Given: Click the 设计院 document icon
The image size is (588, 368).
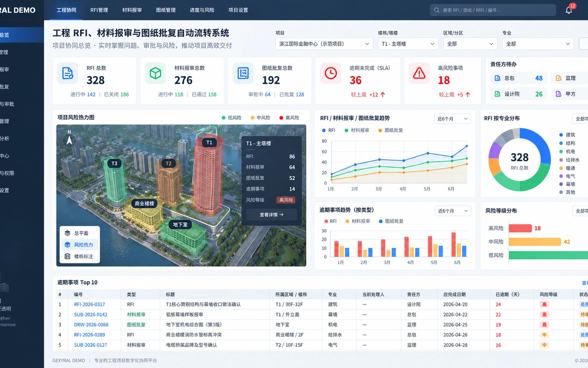Looking at the screenshot, I should [497, 94].
